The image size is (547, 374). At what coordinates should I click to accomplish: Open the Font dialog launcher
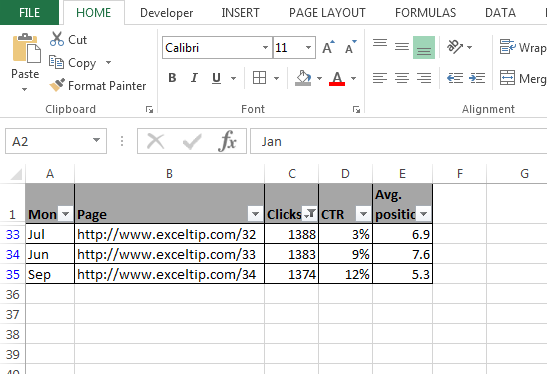356,110
